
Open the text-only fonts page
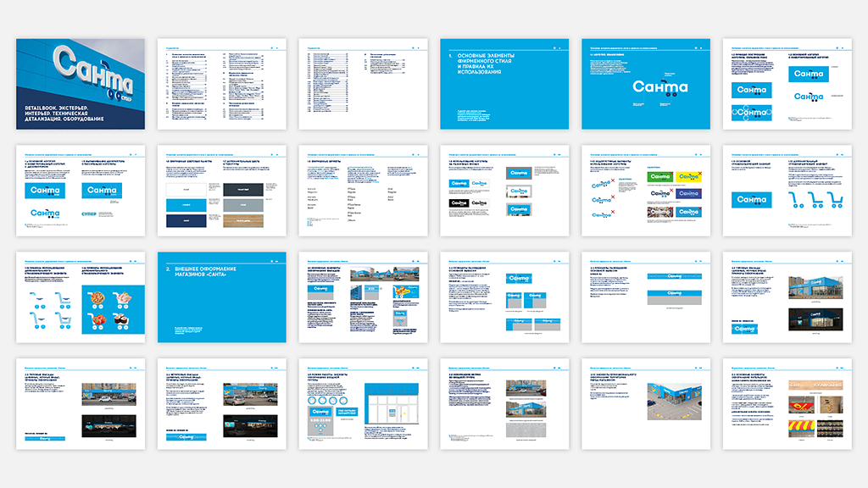[x=363, y=191]
